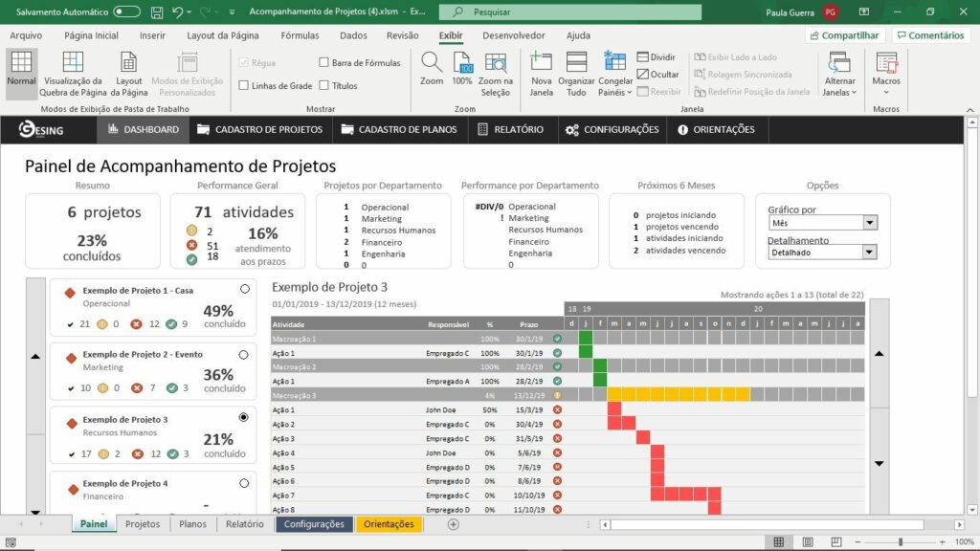Viewport: 980px width, 551px height.
Task: Select radio button for Exemplo de Projeto 2 - Evento
Action: [x=244, y=354]
